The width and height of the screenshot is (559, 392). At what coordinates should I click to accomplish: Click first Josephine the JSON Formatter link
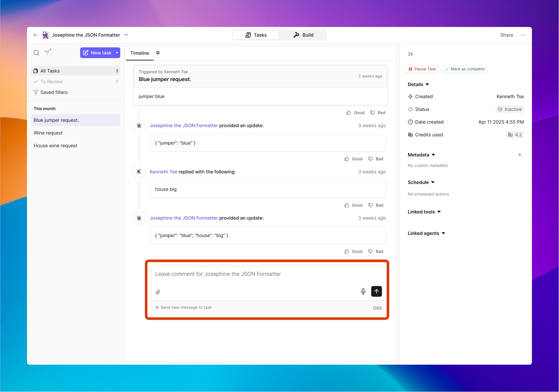pos(184,125)
